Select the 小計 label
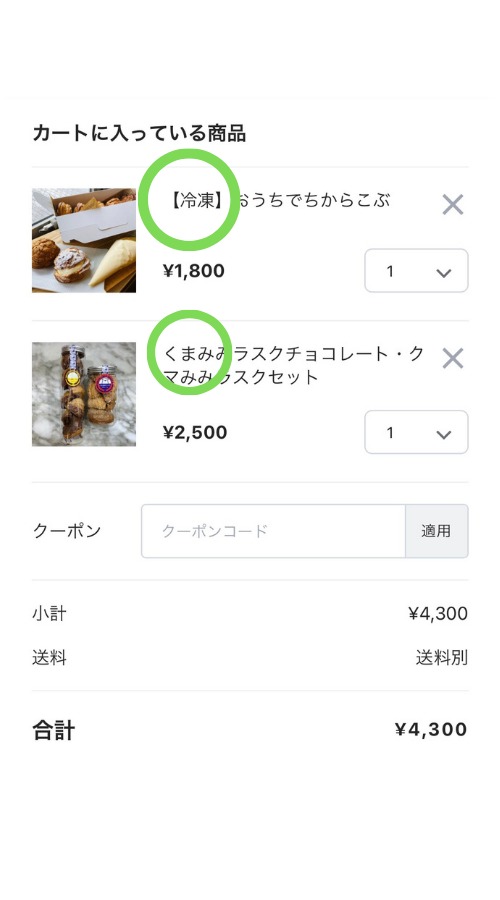Image resolution: width=500 pixels, height=900 pixels. [49, 614]
